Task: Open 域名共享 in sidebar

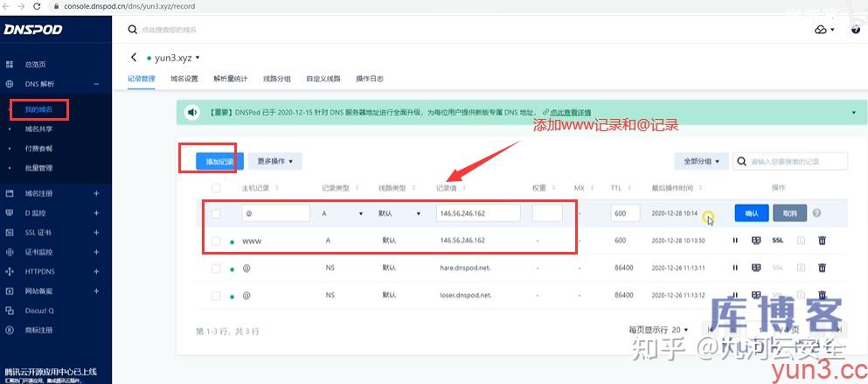Action: 38,129
